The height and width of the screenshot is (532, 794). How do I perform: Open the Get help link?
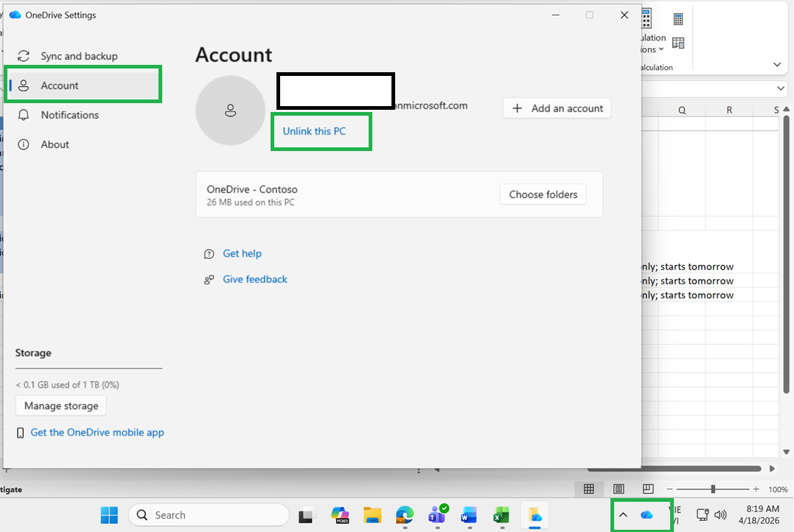[x=242, y=253]
